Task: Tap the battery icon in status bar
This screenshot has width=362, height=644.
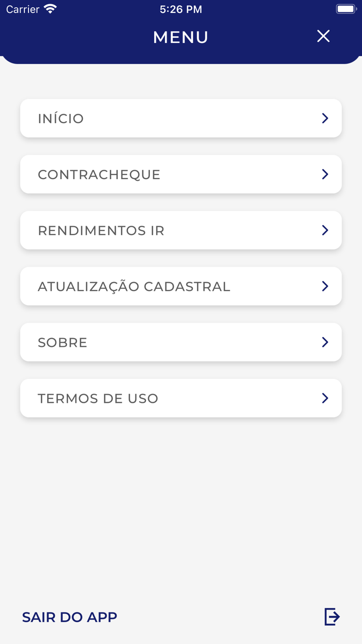Action: click(x=346, y=8)
